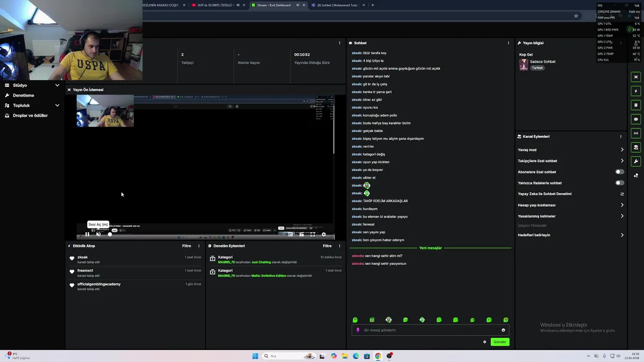Toggle broadcast signal widget in right rail
This screenshot has width=644, height=362.
pos(636,133)
